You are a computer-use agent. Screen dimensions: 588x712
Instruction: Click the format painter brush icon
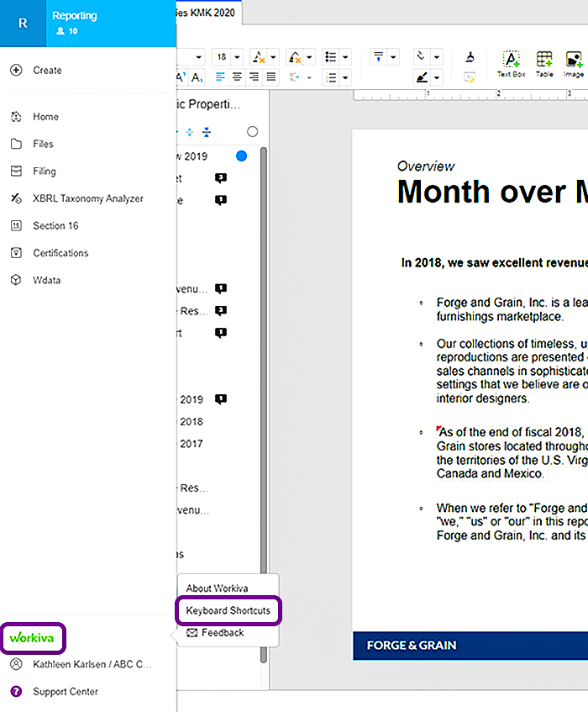[x=470, y=57]
